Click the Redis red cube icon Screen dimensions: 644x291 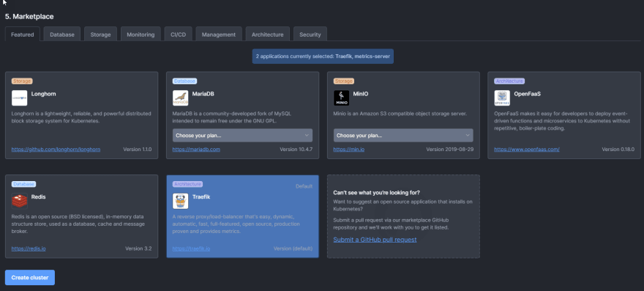click(19, 201)
